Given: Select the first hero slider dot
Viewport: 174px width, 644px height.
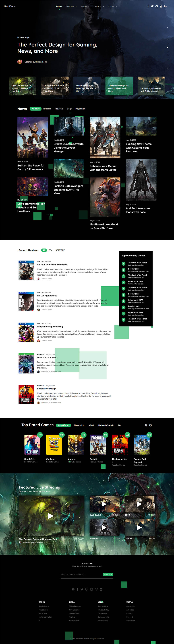Looking at the screenshot, I should pos(167,35).
